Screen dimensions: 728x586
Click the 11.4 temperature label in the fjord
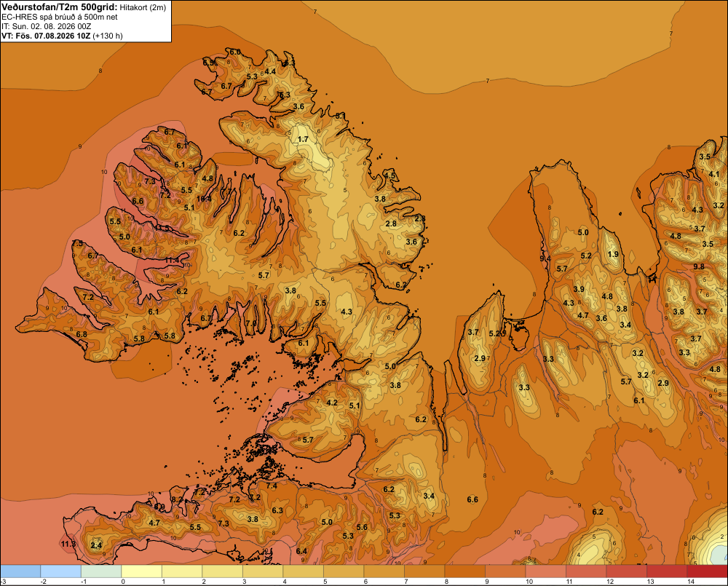[x=171, y=261]
